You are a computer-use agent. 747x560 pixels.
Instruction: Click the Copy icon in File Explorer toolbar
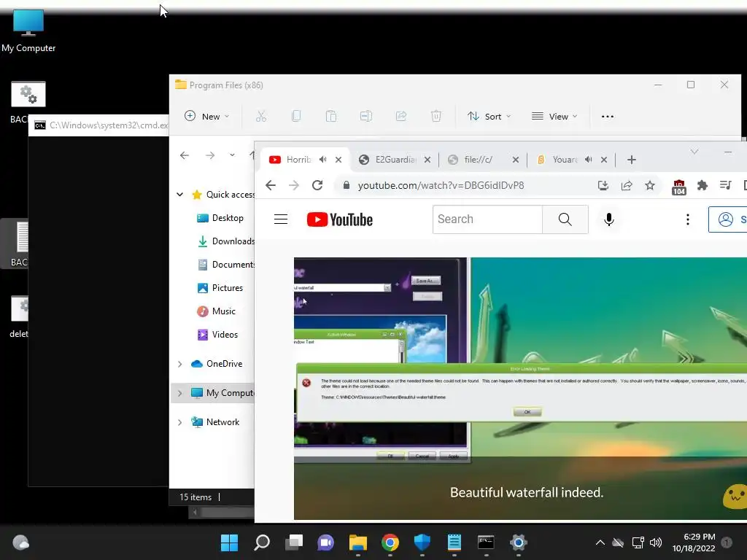coord(296,116)
